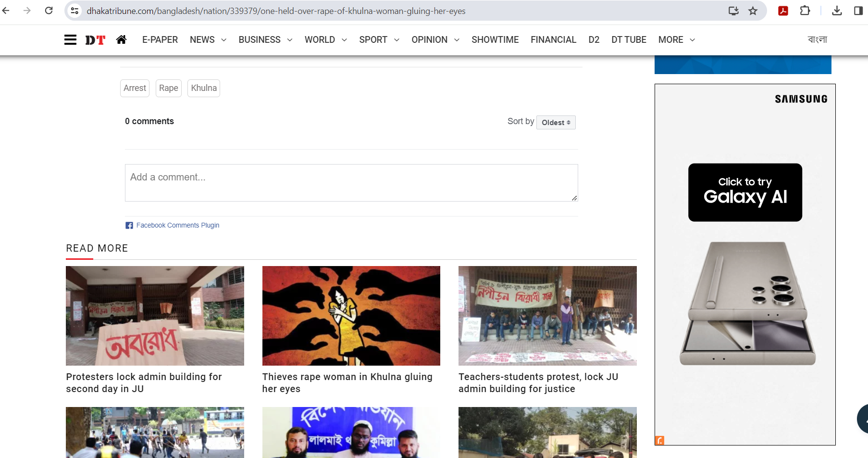
Task: Open the Adobe Acrobat extension
Action: [783, 11]
